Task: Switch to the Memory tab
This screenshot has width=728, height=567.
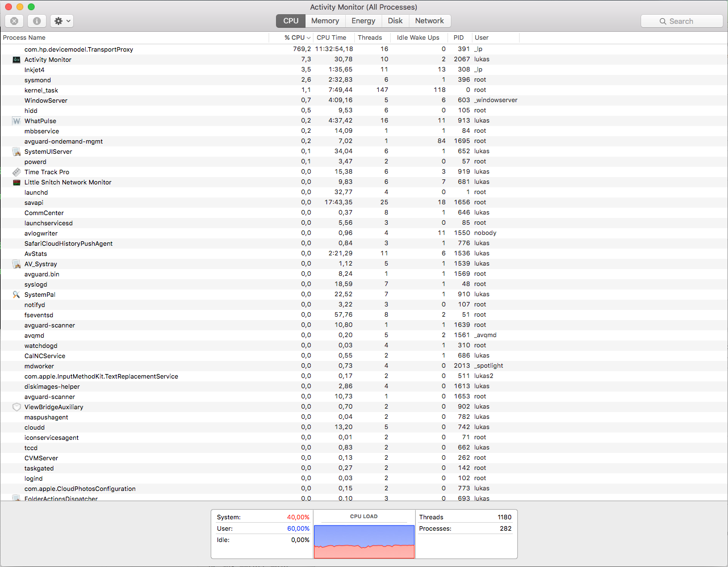Action: [x=325, y=21]
